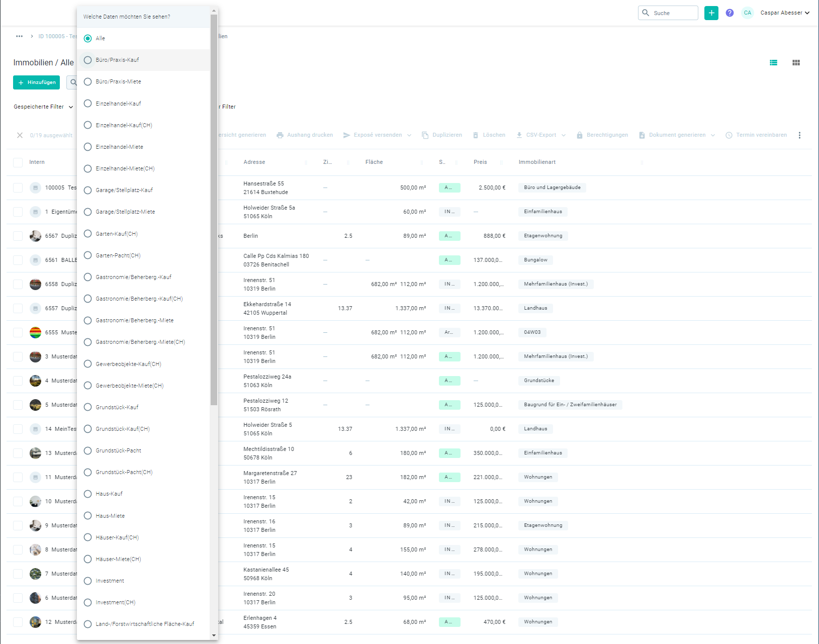
Task: Click Büro und Lagergebäude tag
Action: pos(552,188)
